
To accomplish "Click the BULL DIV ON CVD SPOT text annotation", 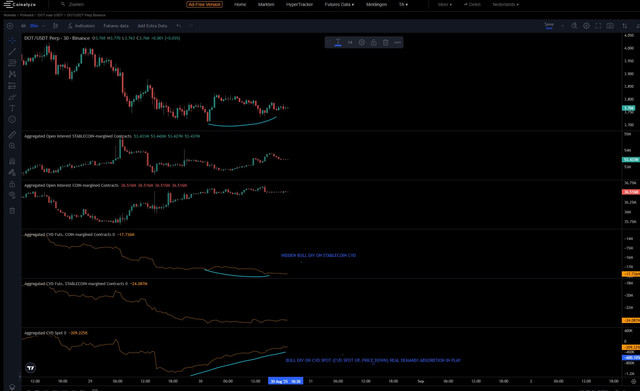I will (x=373, y=360).
